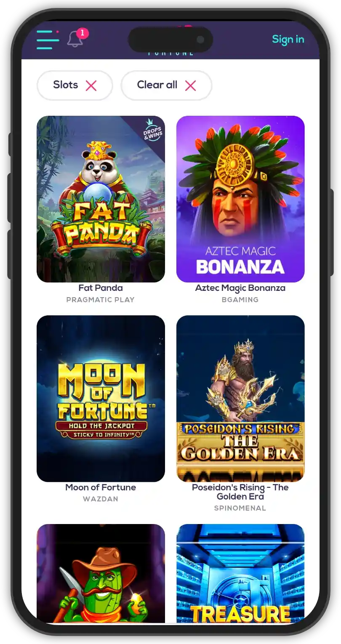The width and height of the screenshot is (341, 644).
Task: Select the Slots filter chip label
Action: [66, 85]
